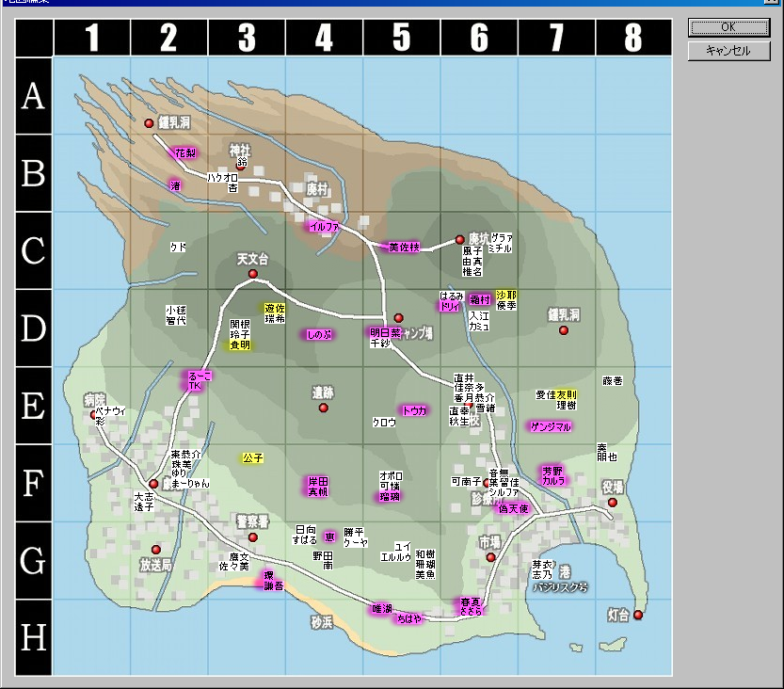Click the トウカ name label
Image resolution: width=784 pixels, height=689 pixels.
tap(414, 411)
